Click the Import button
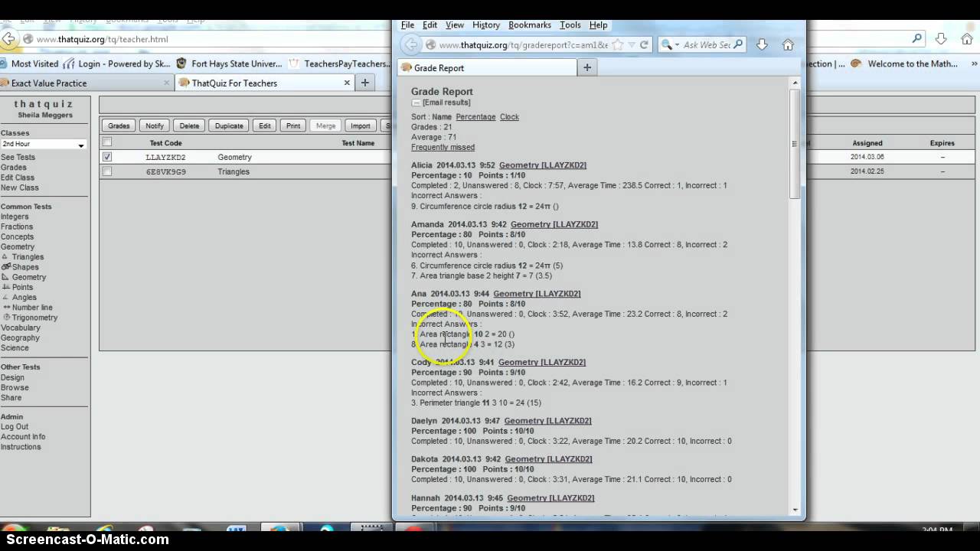The width and height of the screenshot is (980, 551). coord(361,126)
